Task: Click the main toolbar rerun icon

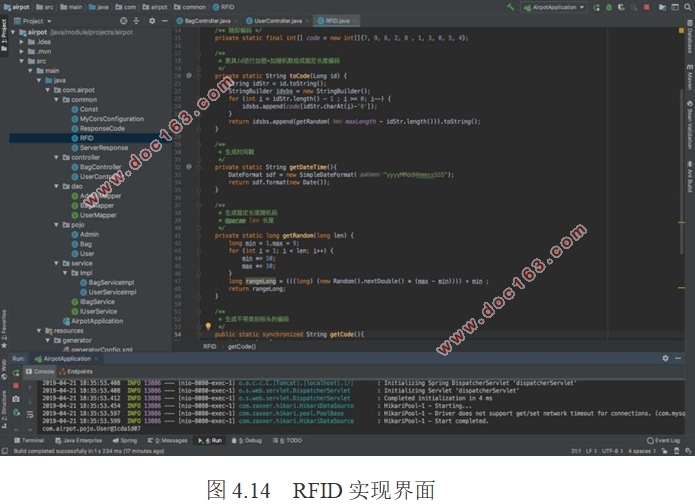Action: 597,7
